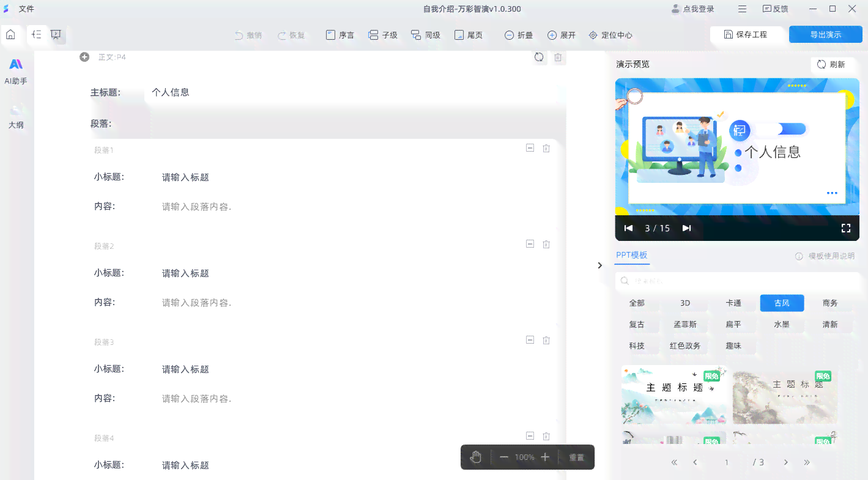Add a 尾页 ending page
The height and width of the screenshot is (480, 868).
point(469,35)
